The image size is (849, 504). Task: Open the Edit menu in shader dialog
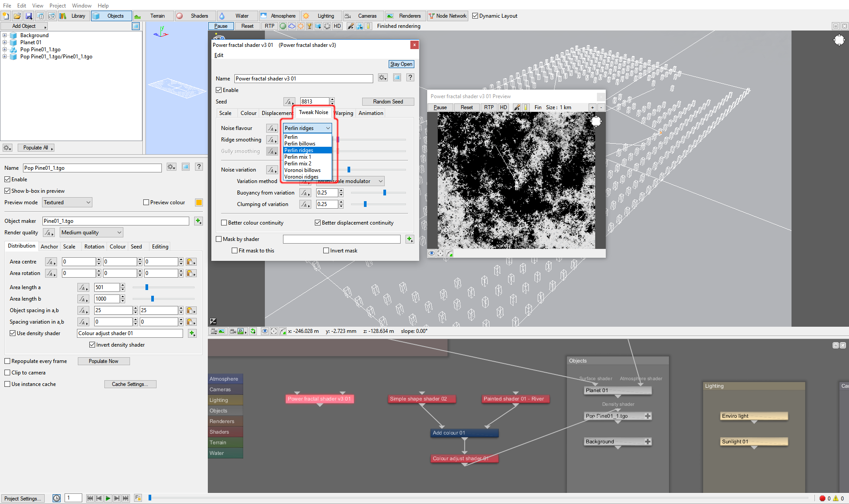click(219, 55)
